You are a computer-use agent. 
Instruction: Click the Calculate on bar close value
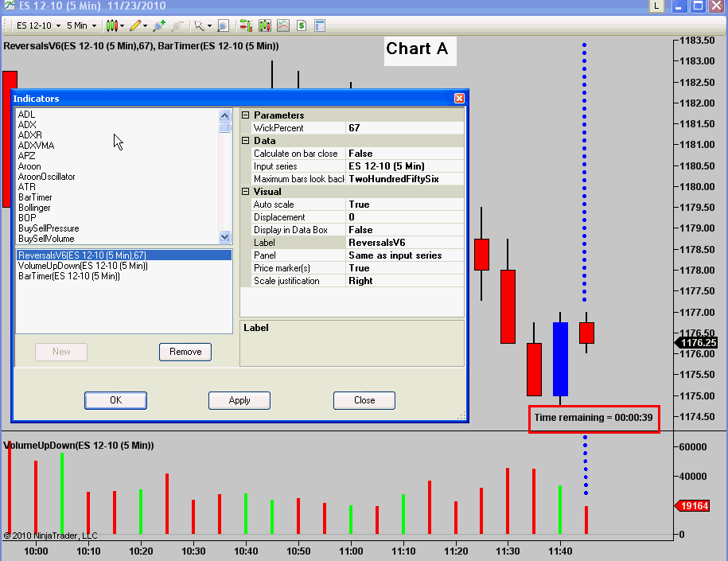(x=405, y=154)
